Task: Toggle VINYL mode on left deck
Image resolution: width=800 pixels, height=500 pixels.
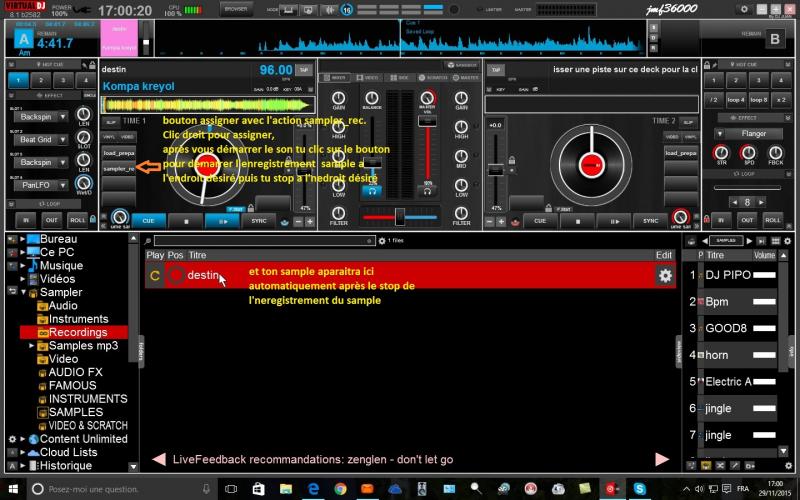Action: pos(110,136)
